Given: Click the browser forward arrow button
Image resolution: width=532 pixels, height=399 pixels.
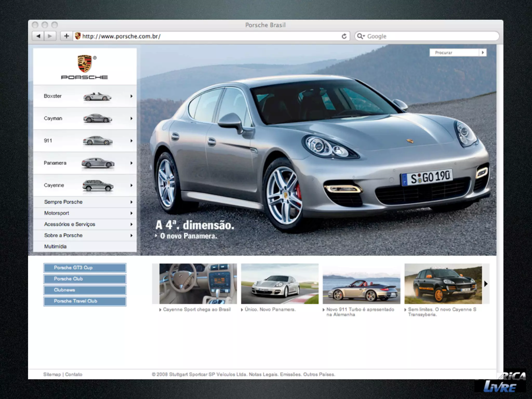Looking at the screenshot, I should pos(50,36).
